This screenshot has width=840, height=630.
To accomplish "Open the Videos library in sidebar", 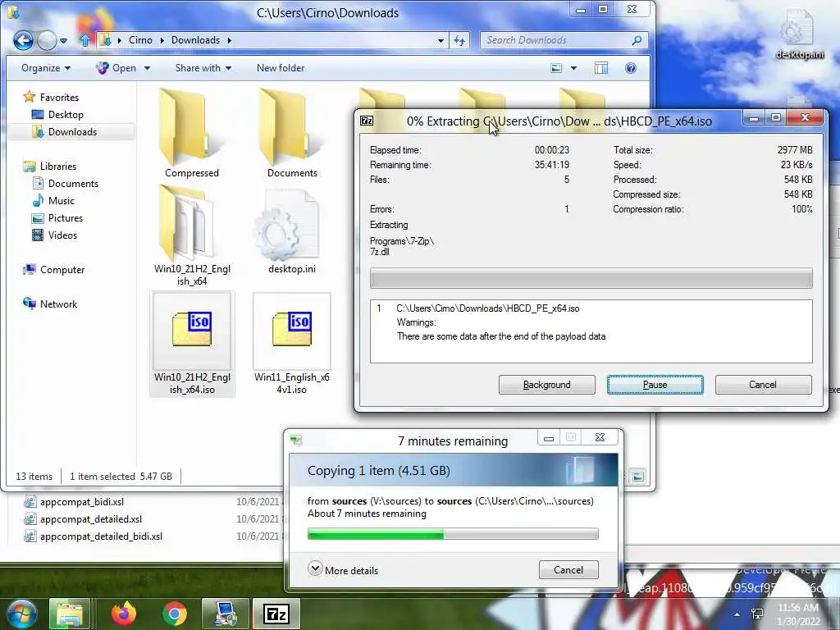I will point(55,235).
